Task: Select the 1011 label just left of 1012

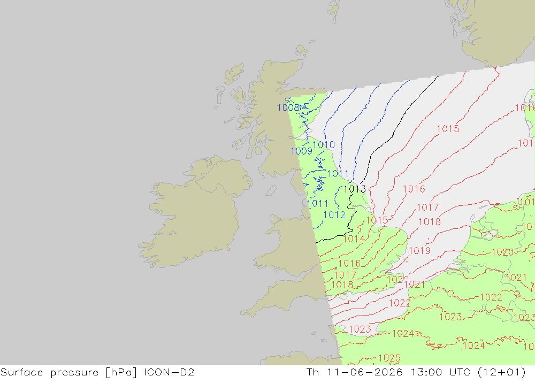Action: pyautogui.click(x=318, y=204)
